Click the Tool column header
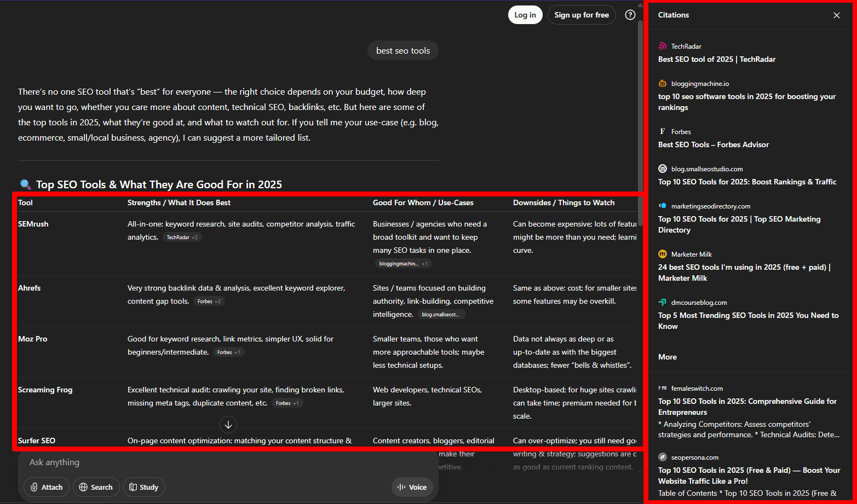The height and width of the screenshot is (504, 857). pos(25,202)
